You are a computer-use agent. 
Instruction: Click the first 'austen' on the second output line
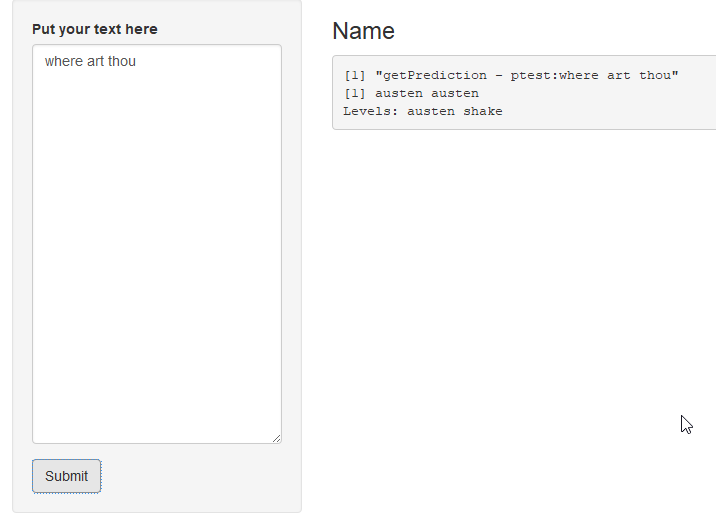click(399, 94)
